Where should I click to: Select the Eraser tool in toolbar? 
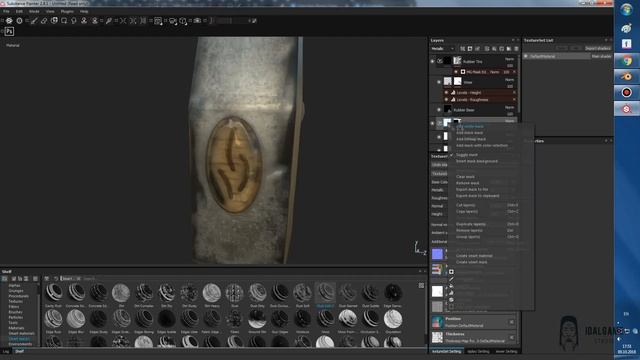[x=44, y=20]
